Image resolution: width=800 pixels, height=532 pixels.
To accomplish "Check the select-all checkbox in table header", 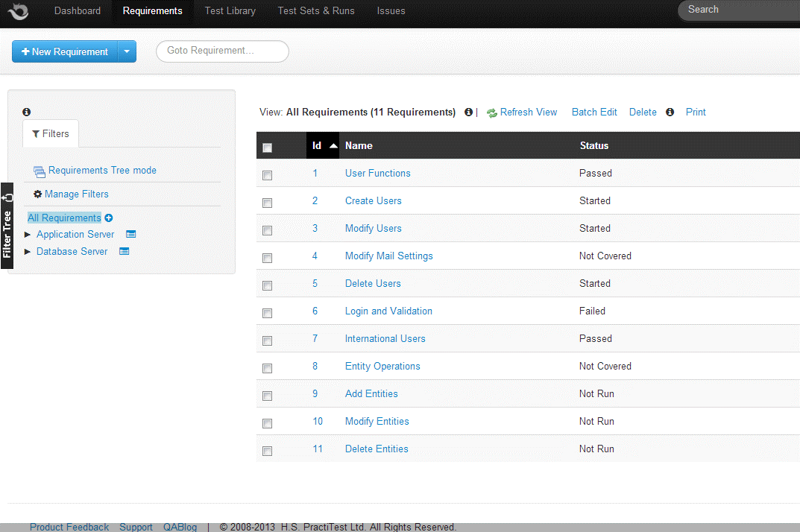I will (268, 148).
